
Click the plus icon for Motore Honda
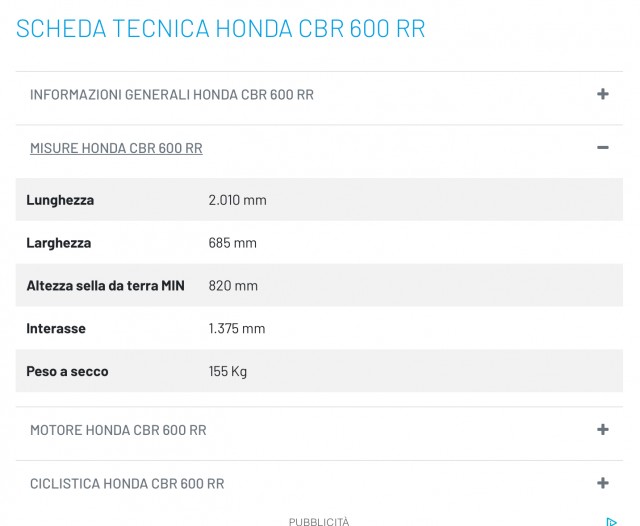[x=602, y=430]
